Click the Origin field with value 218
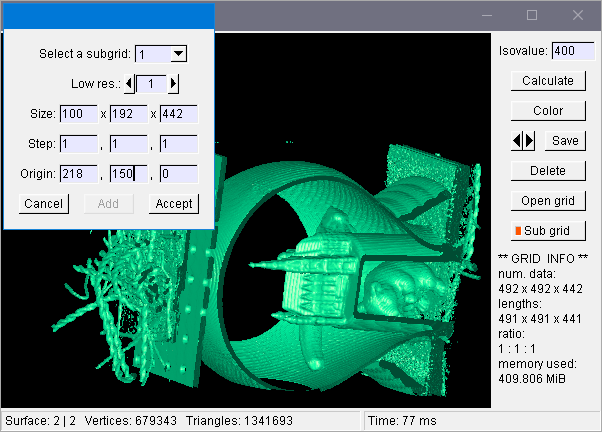602x432 pixels. click(x=78, y=174)
